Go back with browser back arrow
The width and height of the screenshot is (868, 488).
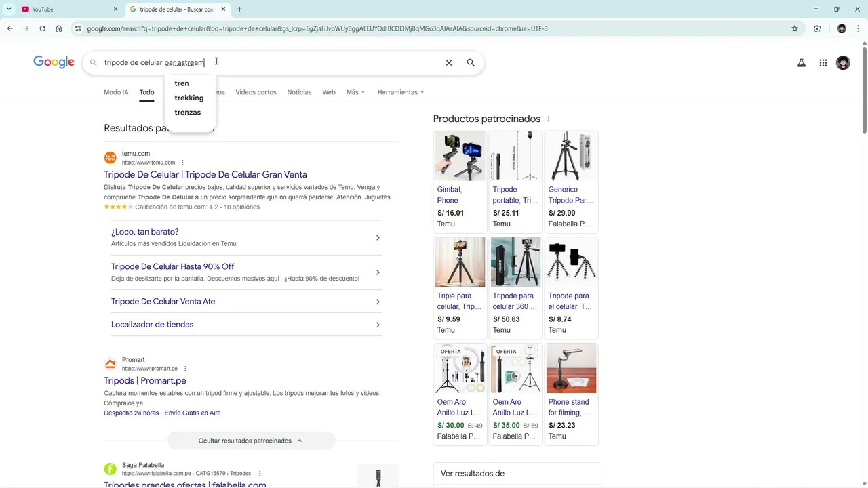(x=9, y=28)
